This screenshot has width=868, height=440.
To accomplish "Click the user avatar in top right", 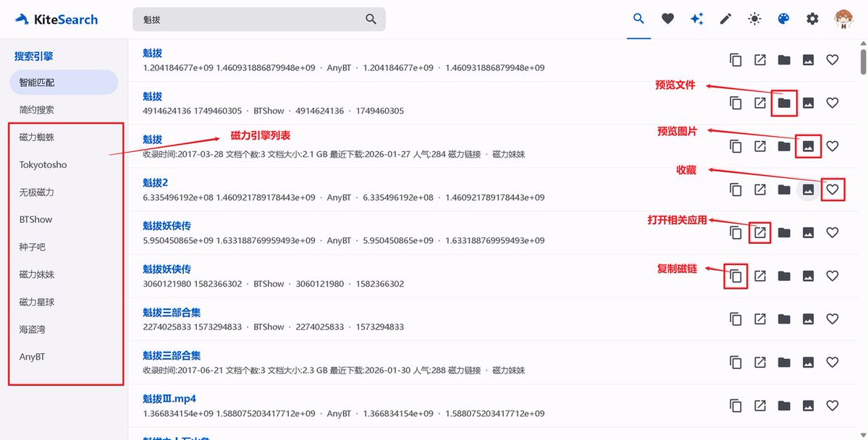I will 844,20.
